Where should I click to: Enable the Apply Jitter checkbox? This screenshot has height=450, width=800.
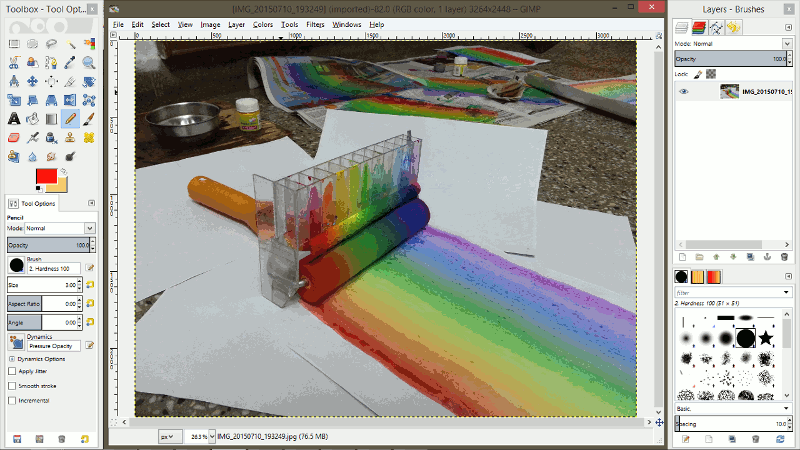pyautogui.click(x=12, y=371)
